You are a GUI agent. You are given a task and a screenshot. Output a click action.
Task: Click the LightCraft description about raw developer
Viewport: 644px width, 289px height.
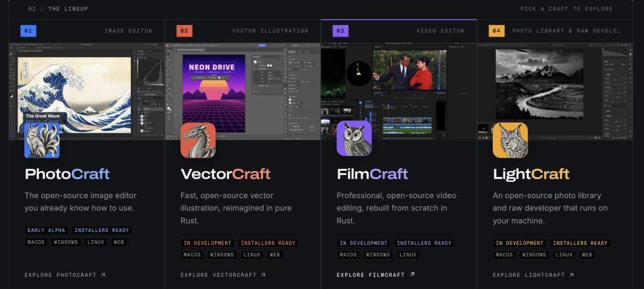(550, 208)
